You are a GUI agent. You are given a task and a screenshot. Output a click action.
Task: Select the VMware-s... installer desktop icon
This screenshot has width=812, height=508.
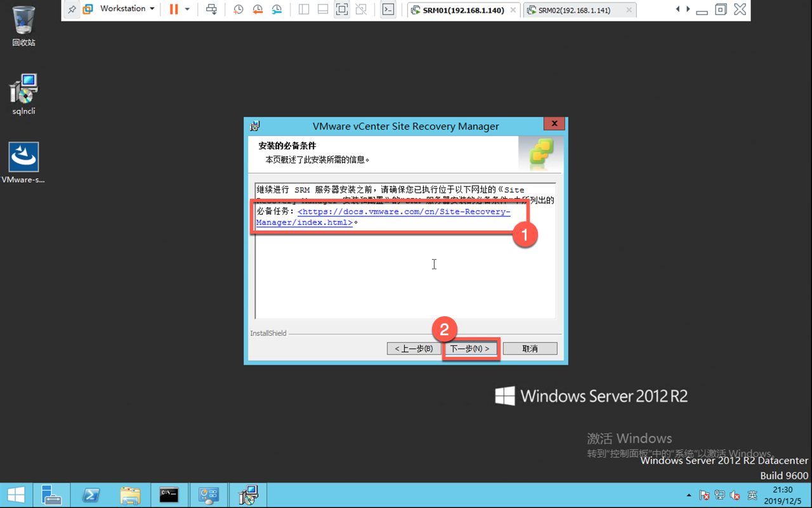pyautogui.click(x=23, y=163)
